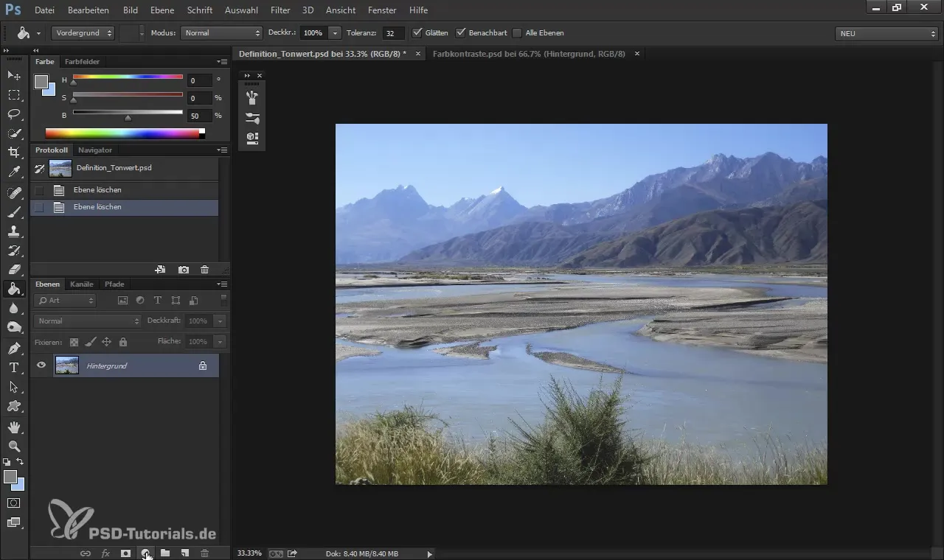Select the Type tool

pyautogui.click(x=14, y=368)
